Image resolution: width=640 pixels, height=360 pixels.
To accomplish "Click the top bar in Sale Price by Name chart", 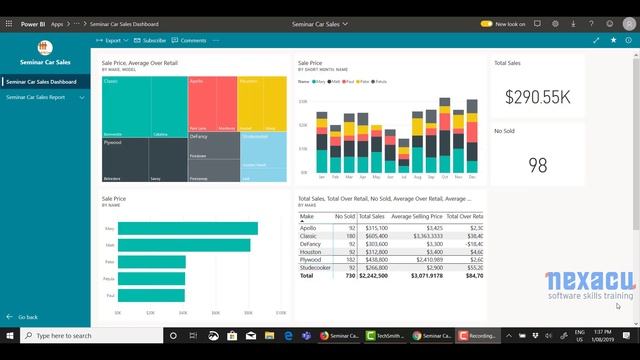I will pyautogui.click(x=188, y=228).
